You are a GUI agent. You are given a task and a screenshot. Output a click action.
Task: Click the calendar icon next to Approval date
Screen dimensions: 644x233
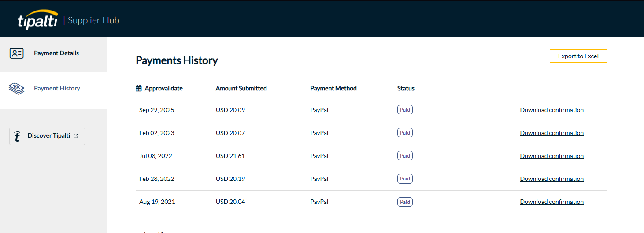pos(139,88)
